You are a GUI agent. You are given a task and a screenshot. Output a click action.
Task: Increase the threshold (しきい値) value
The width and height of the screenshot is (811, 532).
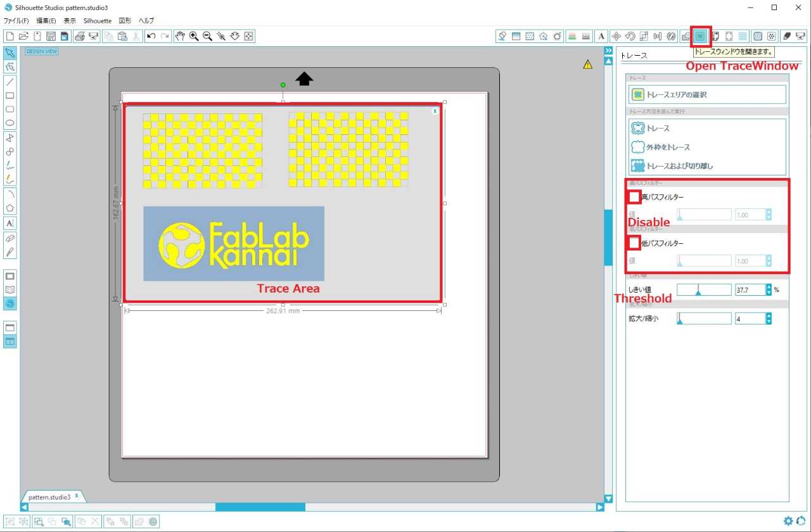769,287
